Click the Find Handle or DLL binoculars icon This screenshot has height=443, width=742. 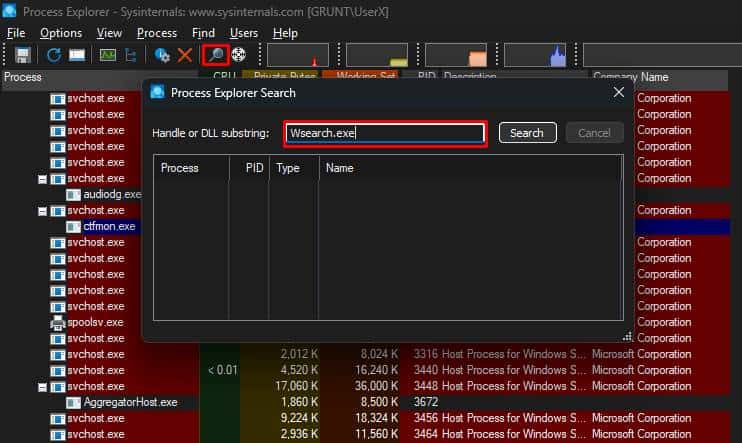click(216, 55)
